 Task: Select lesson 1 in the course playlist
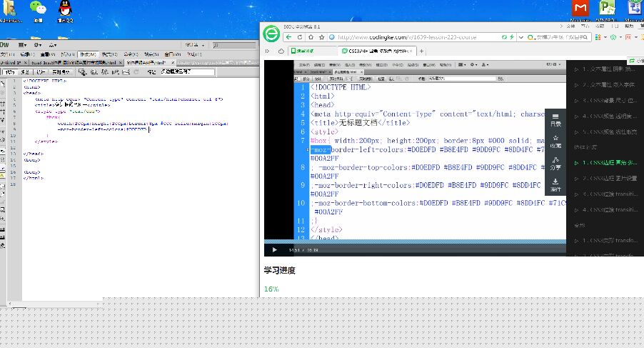coord(607,69)
